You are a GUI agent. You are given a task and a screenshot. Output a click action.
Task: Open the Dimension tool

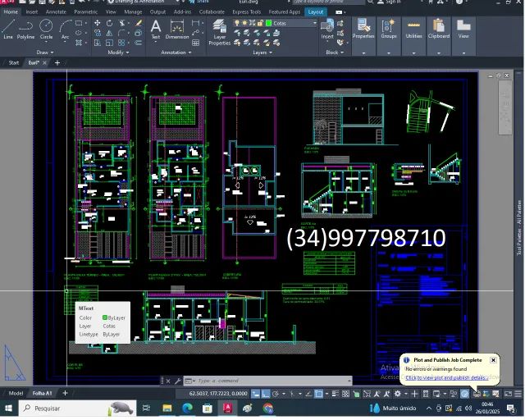(x=177, y=29)
